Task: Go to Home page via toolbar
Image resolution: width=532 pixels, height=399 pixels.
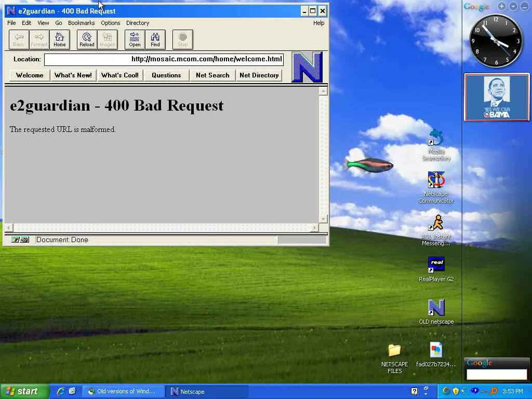Action: (x=59, y=39)
